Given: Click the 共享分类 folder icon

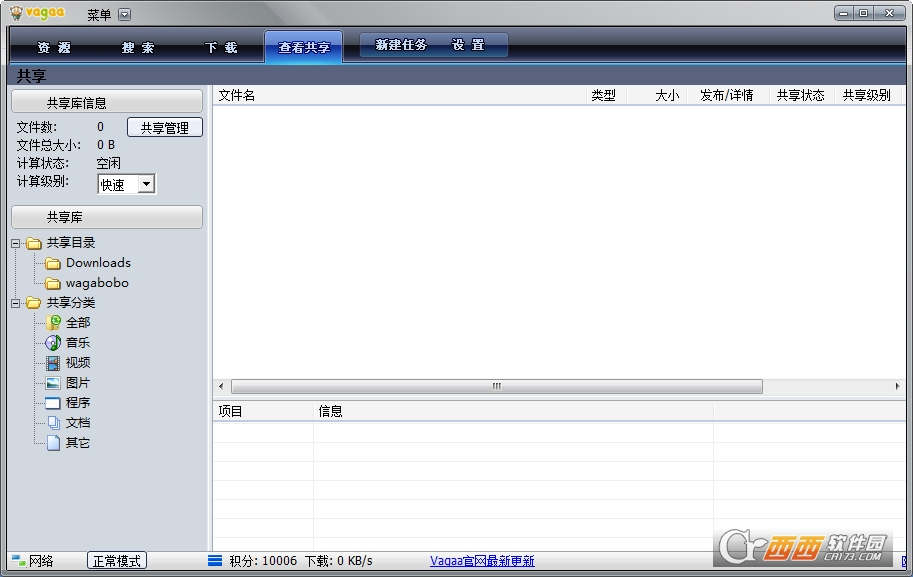Looking at the screenshot, I should (34, 303).
